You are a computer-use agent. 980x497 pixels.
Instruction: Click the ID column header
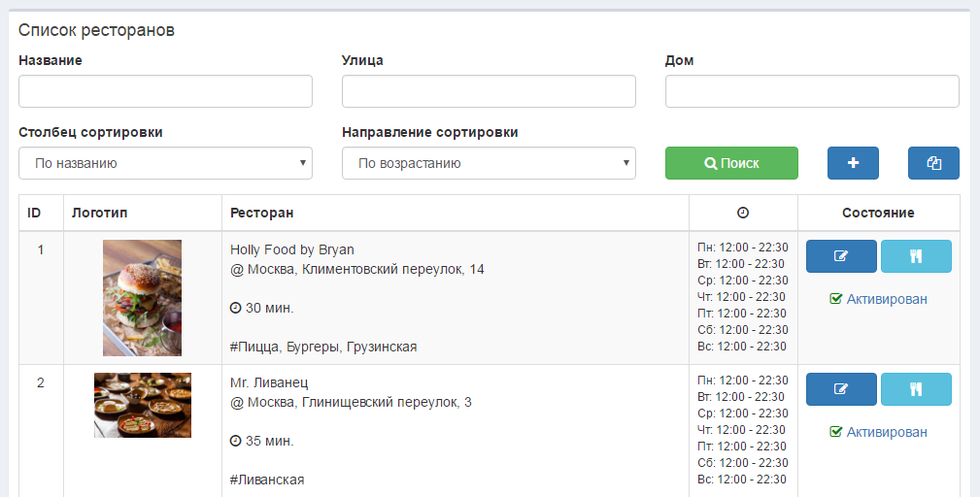(x=34, y=213)
